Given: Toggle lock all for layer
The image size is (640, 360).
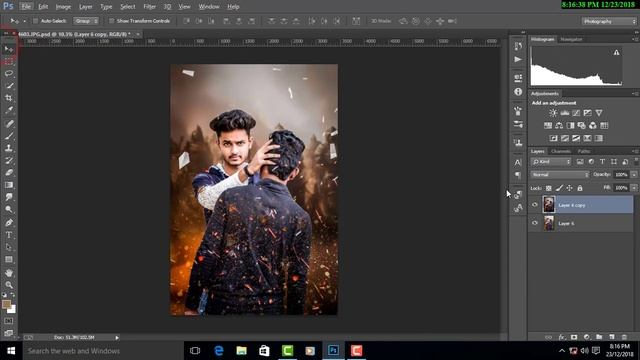Looking at the screenshot, I should click(x=580, y=188).
